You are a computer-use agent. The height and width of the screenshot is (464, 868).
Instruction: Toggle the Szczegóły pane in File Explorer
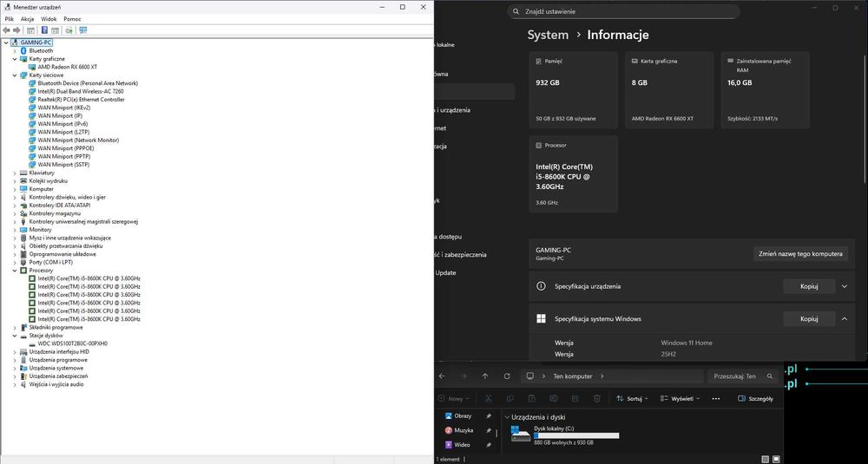[x=756, y=398]
